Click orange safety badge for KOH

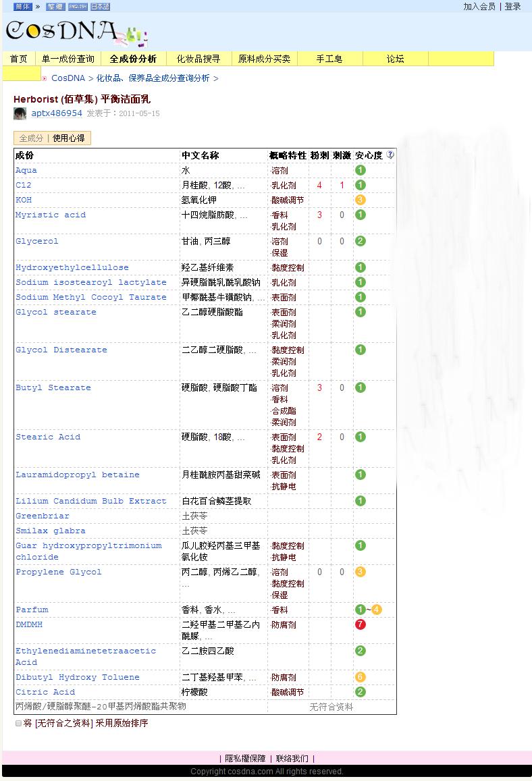tap(361, 200)
